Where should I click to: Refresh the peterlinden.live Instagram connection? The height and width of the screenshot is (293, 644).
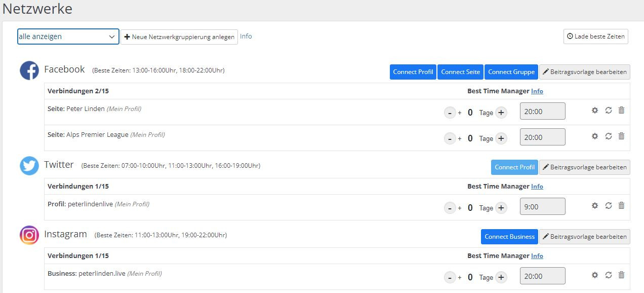(x=609, y=275)
